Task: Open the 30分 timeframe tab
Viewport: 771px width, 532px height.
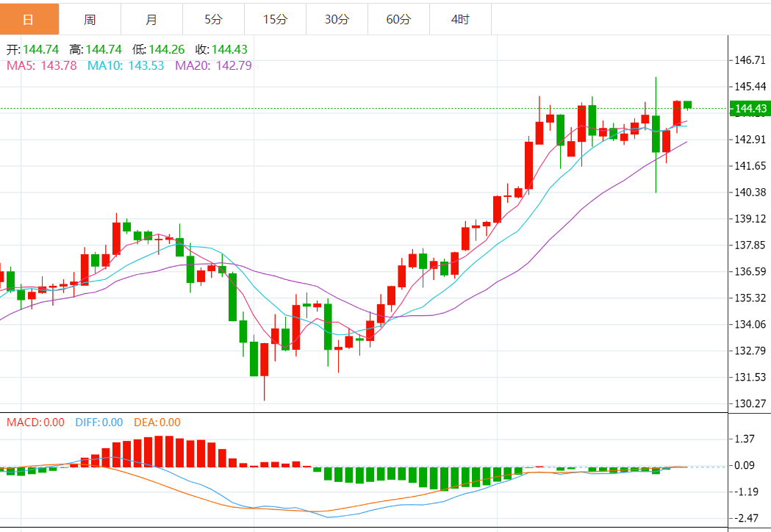Action: click(x=337, y=19)
